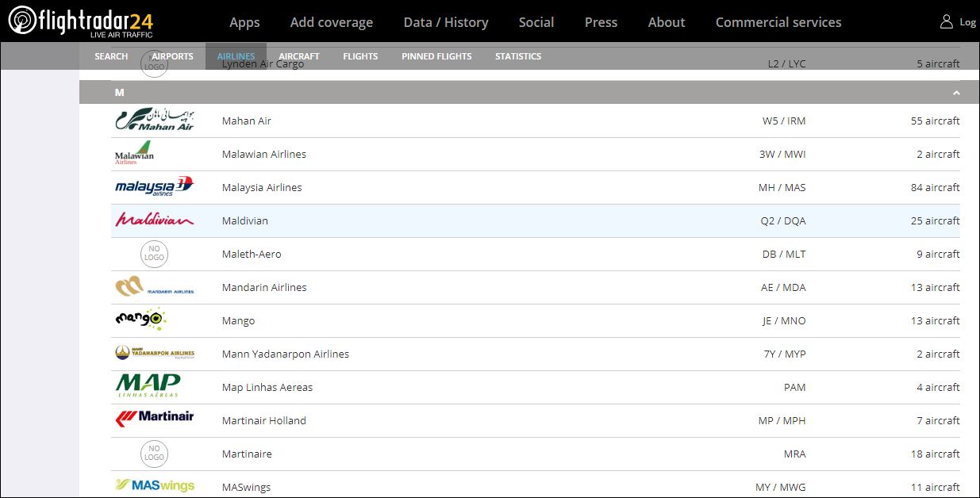Open the Social menu
Image resolution: width=980 pixels, height=498 pixels.
pyautogui.click(x=536, y=22)
